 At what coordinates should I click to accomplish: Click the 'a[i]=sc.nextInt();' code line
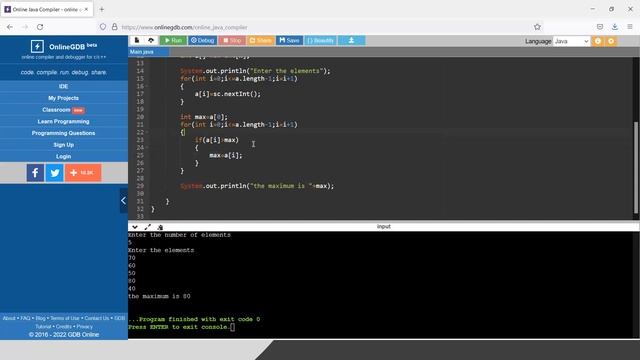click(x=227, y=94)
